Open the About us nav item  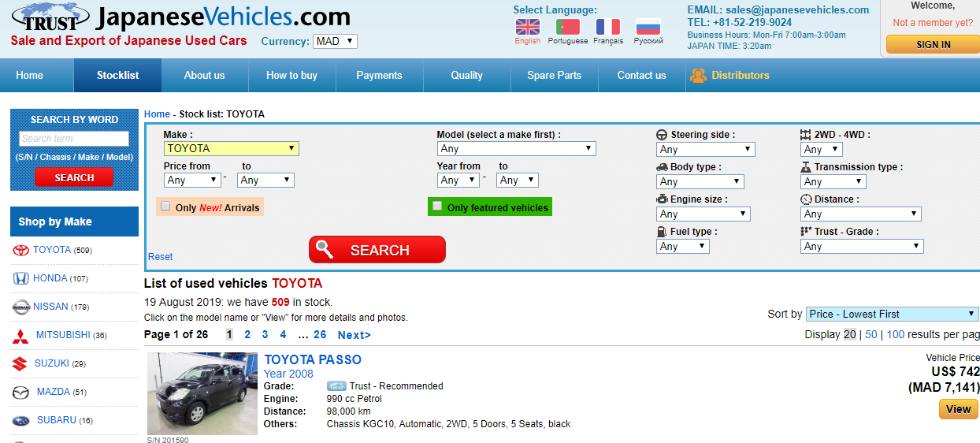205,76
